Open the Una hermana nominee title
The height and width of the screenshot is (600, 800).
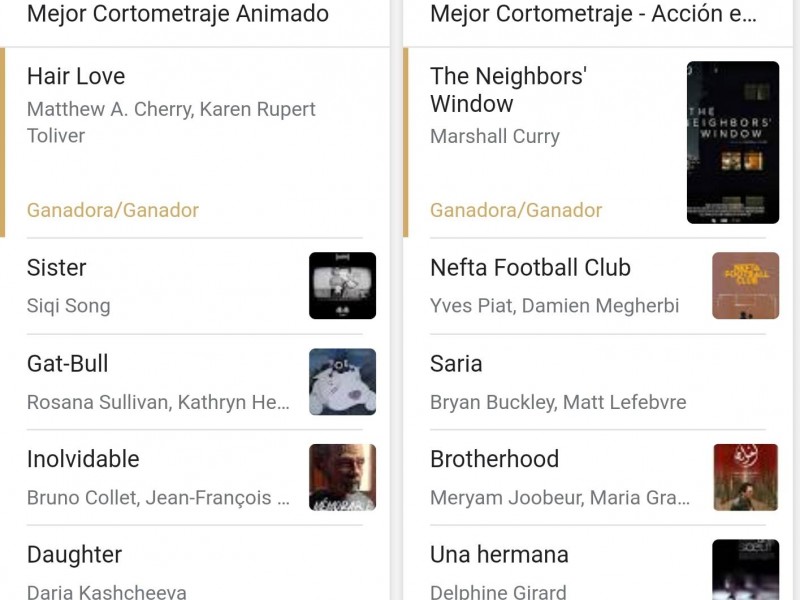[499, 555]
